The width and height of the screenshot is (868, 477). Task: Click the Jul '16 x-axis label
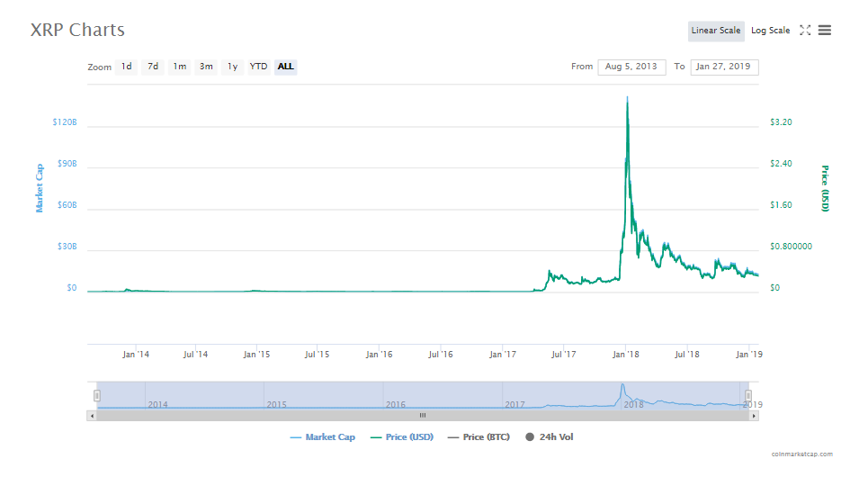pos(440,354)
